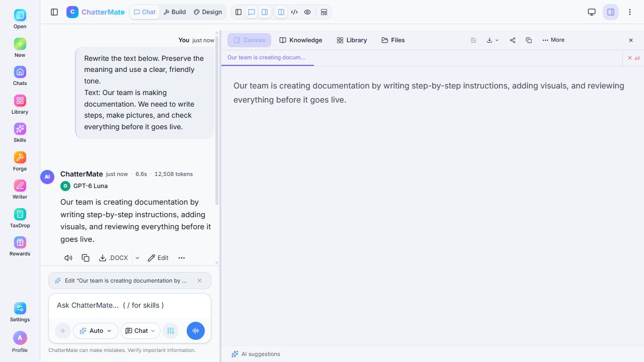Viewport: 644px width, 362px height.
Task: Download the response as .DOCX
Action: pos(114,258)
